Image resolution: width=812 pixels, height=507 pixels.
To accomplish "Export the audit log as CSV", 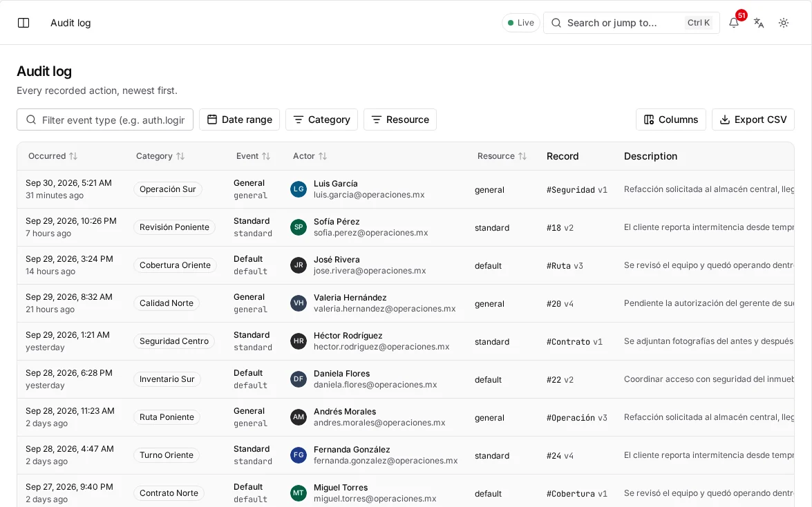I will coord(753,119).
